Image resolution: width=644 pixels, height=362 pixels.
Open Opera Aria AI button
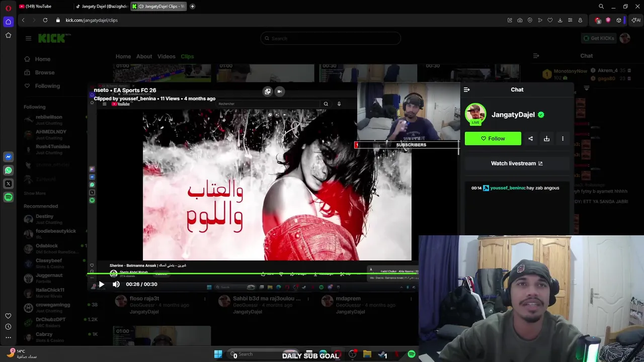pyautogui.click(x=635, y=20)
